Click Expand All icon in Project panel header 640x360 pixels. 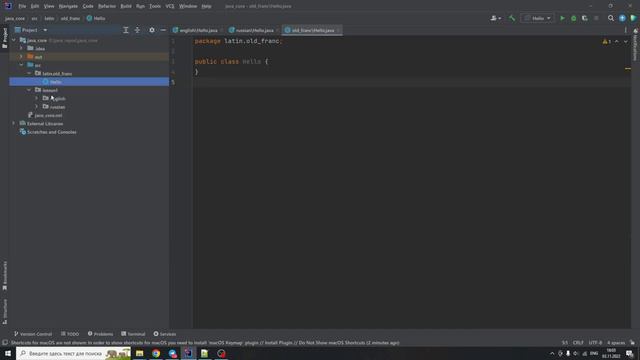[126, 30]
